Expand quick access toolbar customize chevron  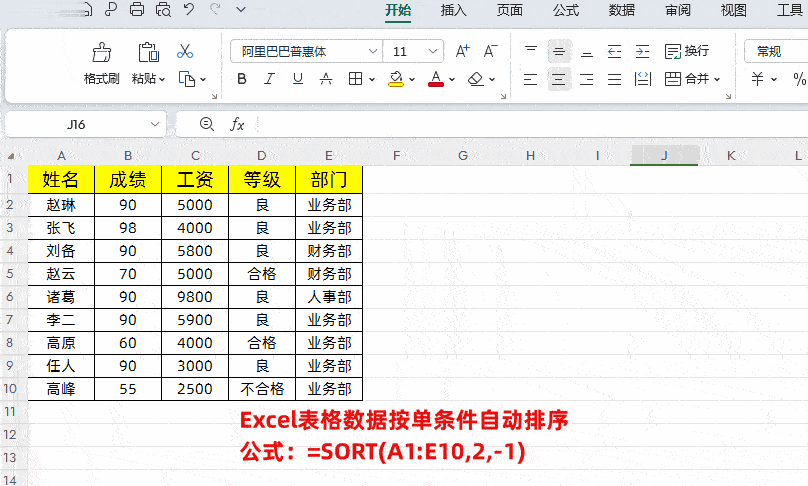pos(241,9)
